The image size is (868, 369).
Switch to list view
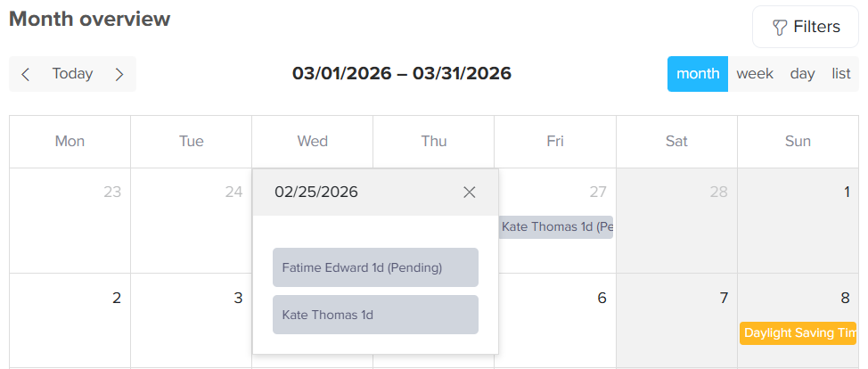841,74
